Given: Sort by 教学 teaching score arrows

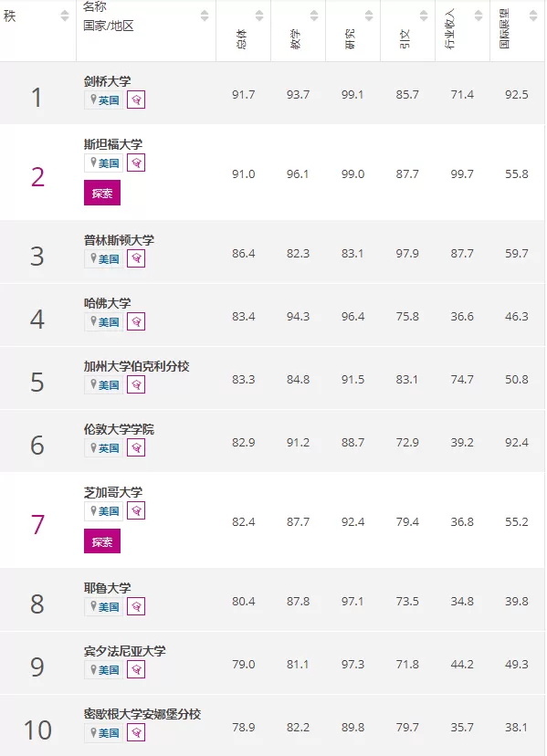Looking at the screenshot, I should 314,16.
